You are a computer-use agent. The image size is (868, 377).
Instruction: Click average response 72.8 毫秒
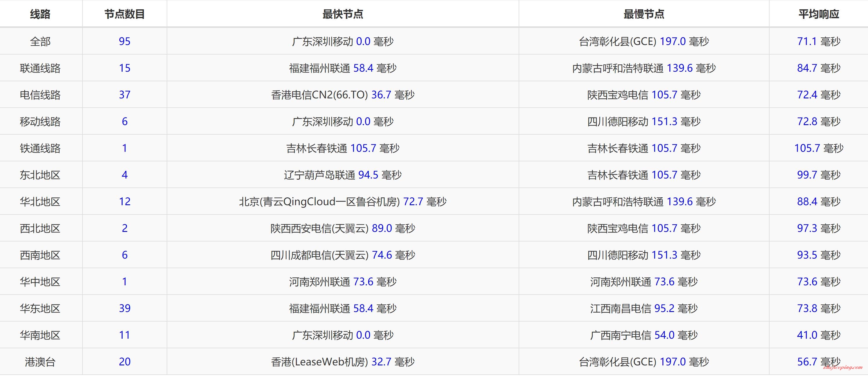click(x=819, y=122)
